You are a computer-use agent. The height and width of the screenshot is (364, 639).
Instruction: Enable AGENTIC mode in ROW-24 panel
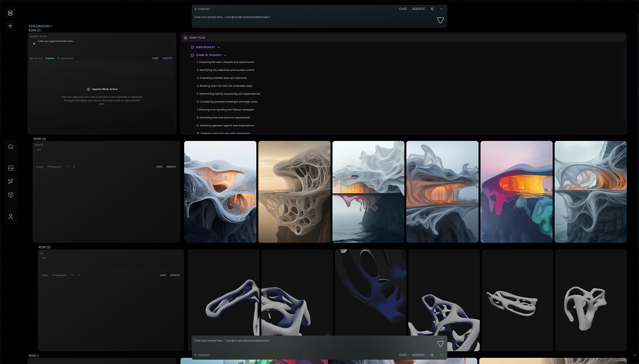(x=171, y=167)
